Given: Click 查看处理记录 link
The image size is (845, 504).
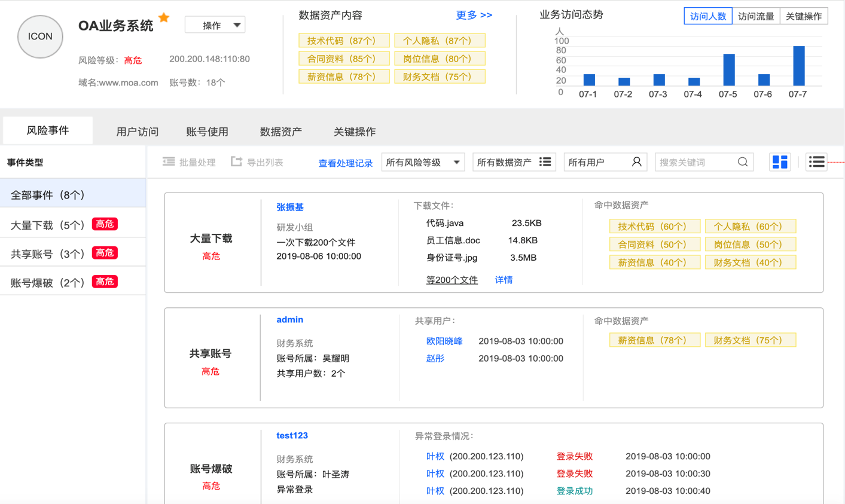Looking at the screenshot, I should (346, 163).
